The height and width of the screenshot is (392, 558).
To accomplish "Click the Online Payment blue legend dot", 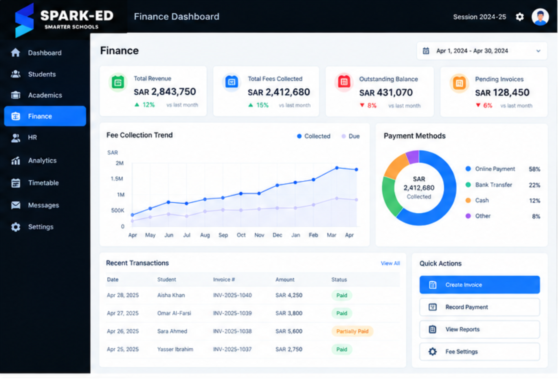I will 468,169.
